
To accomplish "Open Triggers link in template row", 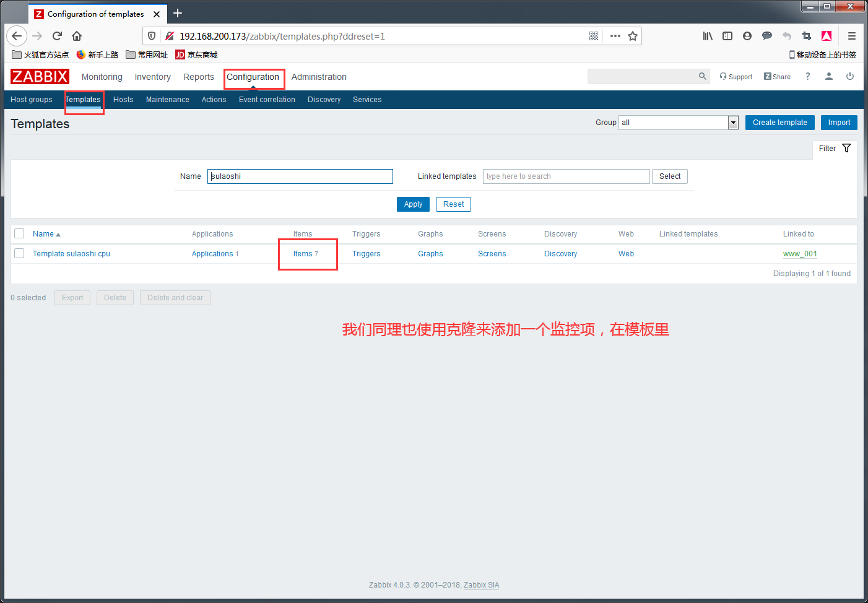I will (367, 254).
